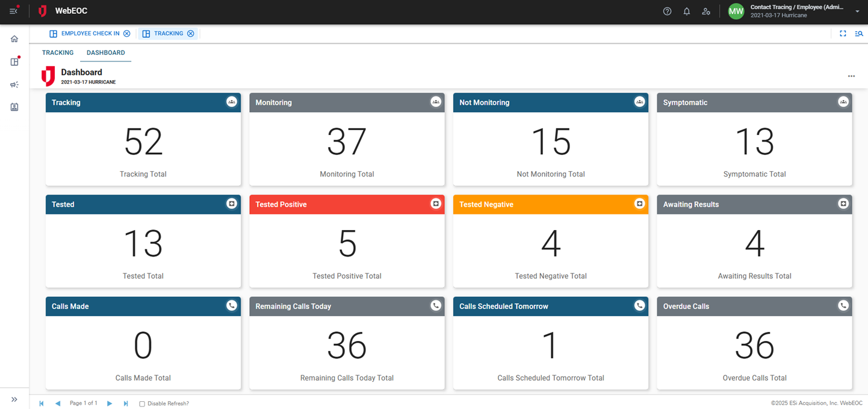The height and width of the screenshot is (409, 868).
Task: Open the EMPLOYEE CHECK IN workspace tab
Action: pos(89,33)
